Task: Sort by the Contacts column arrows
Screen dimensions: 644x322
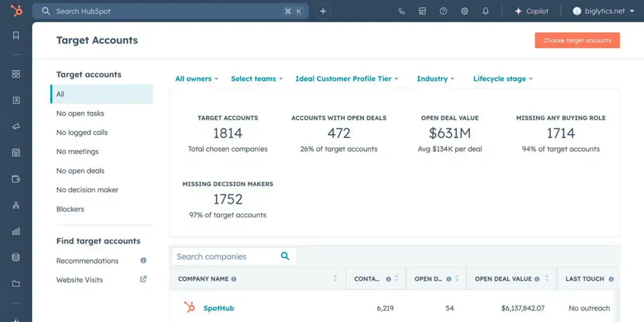Action: pos(396,278)
